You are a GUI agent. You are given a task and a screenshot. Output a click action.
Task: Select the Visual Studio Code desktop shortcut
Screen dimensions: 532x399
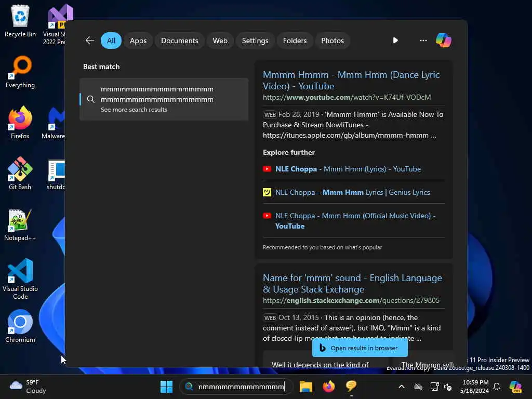pyautogui.click(x=20, y=279)
